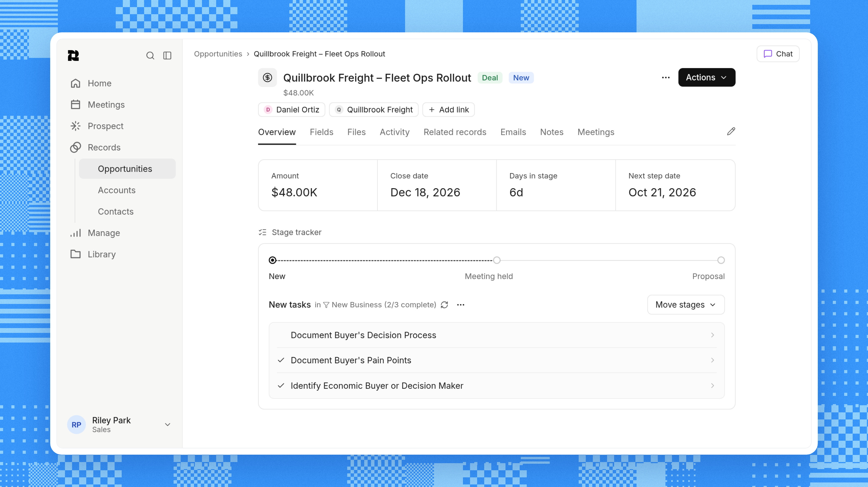Go to Opportunities breadcrumb link
The width and height of the screenshot is (868, 487).
[218, 54]
